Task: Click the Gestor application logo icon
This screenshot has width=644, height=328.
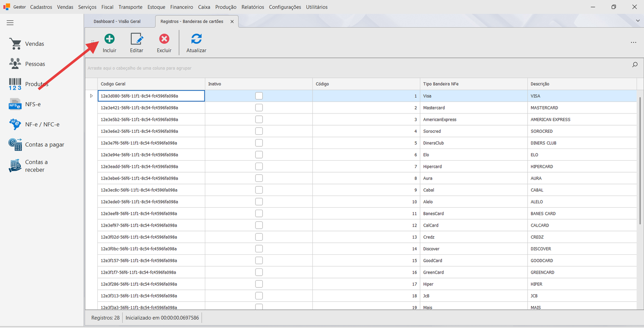Action: pyautogui.click(x=6, y=7)
